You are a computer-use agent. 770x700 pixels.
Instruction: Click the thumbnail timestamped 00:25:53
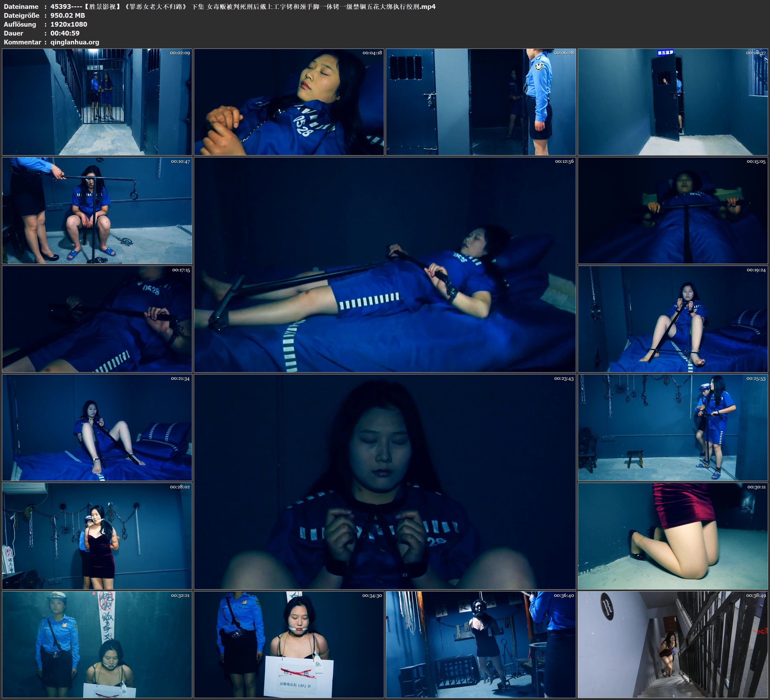point(673,427)
